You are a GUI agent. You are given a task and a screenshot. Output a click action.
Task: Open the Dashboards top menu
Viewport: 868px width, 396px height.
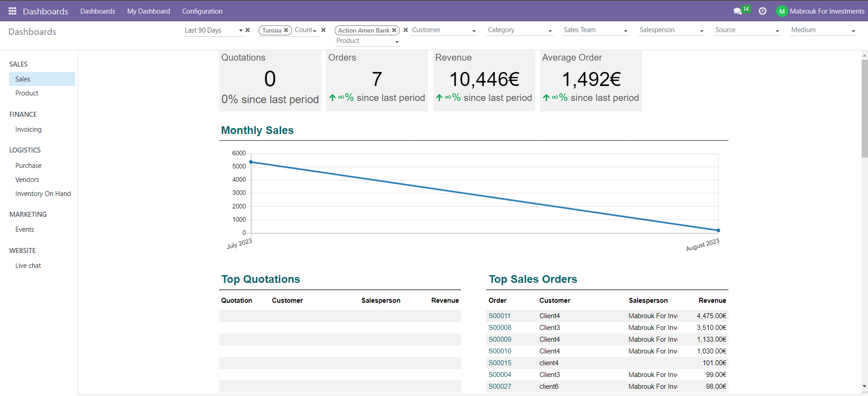pyautogui.click(x=98, y=11)
